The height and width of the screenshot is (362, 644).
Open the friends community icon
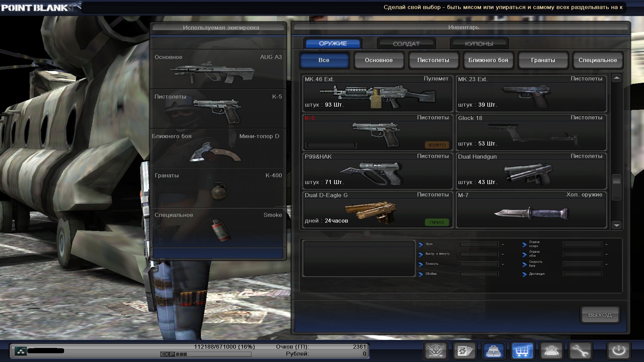pos(551,351)
